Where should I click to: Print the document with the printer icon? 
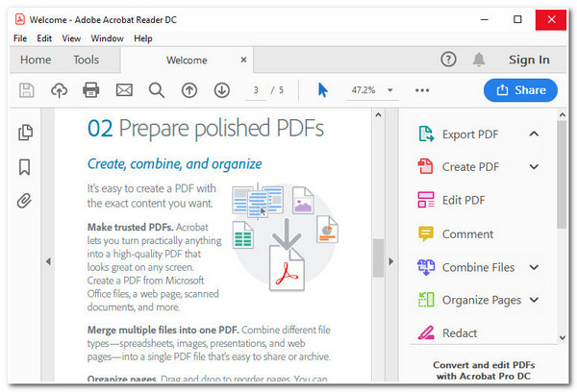coord(91,90)
